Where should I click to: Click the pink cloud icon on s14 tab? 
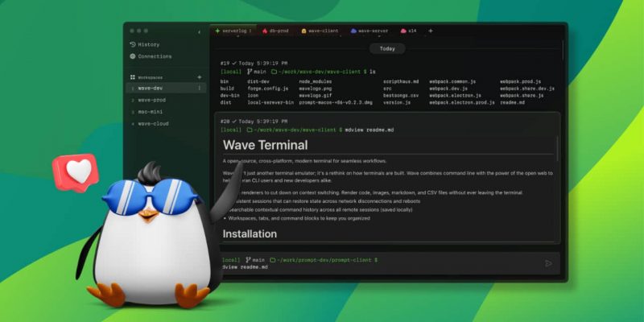[x=403, y=31]
